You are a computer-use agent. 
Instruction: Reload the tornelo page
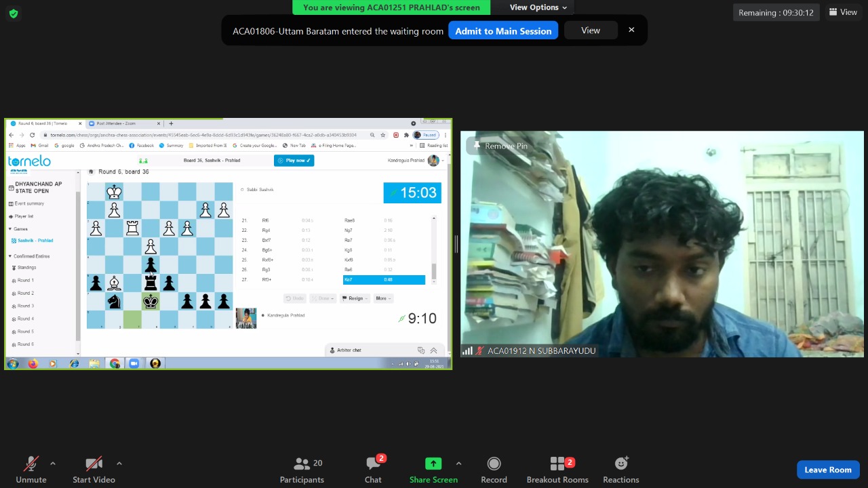pyautogui.click(x=32, y=135)
